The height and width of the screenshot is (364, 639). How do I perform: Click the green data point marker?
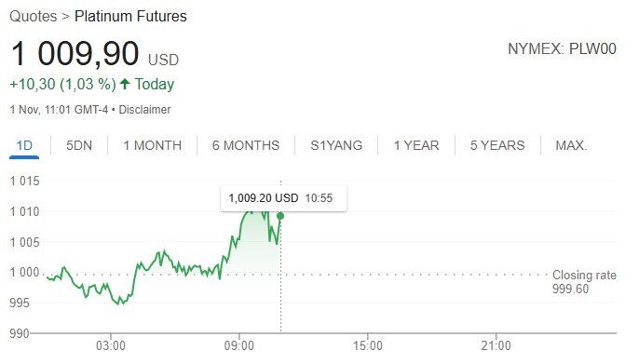click(280, 216)
